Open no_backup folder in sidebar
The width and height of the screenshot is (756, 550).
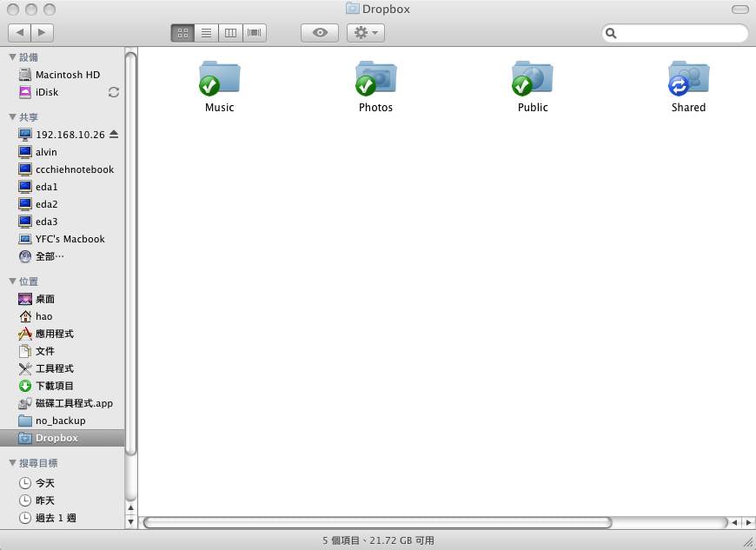coord(63,421)
